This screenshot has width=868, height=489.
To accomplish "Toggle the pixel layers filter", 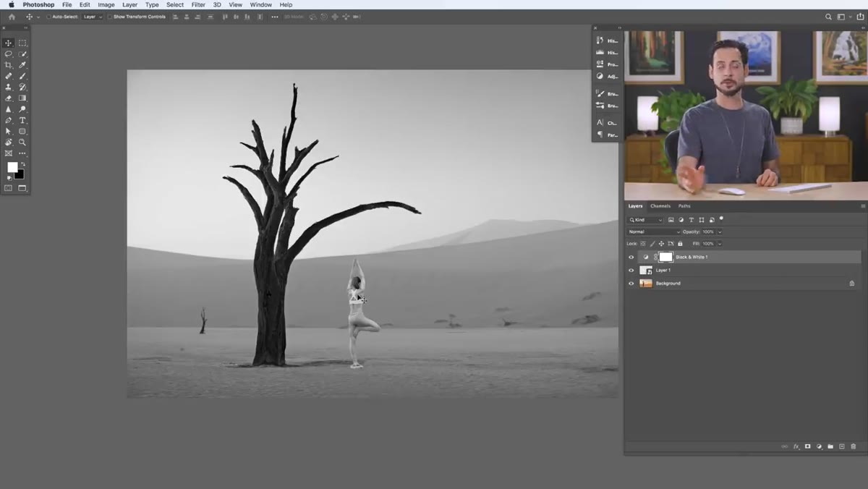I will [671, 220].
